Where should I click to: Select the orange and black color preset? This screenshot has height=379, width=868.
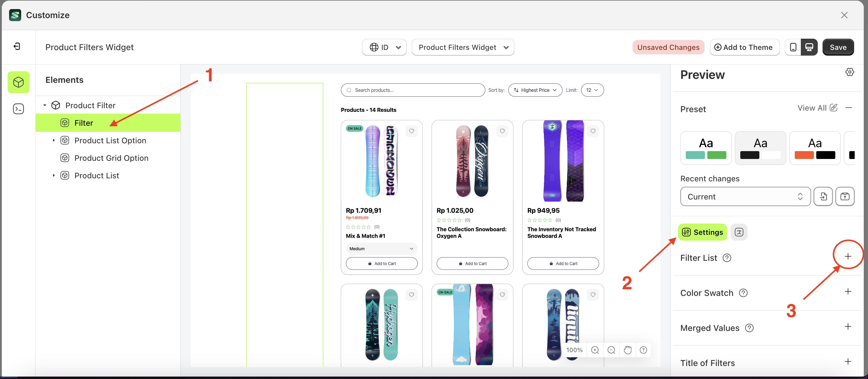click(x=815, y=148)
